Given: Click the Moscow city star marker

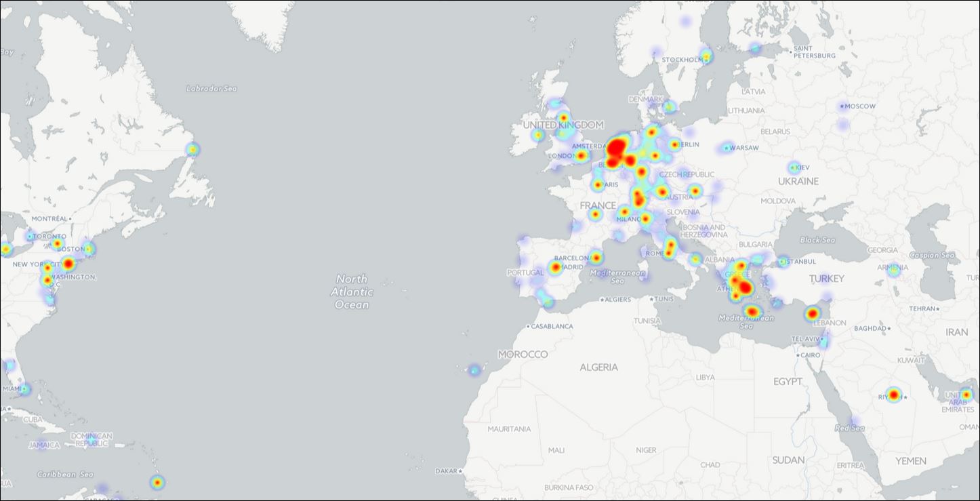Looking at the screenshot, I should 842,106.
